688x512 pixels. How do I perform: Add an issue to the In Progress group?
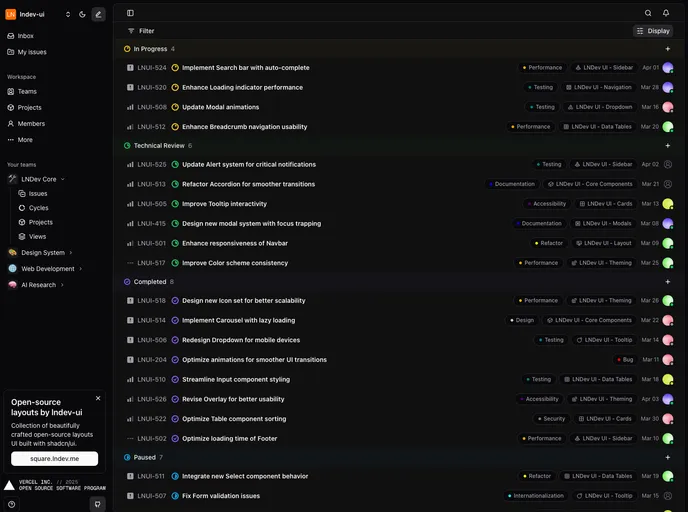[668, 49]
